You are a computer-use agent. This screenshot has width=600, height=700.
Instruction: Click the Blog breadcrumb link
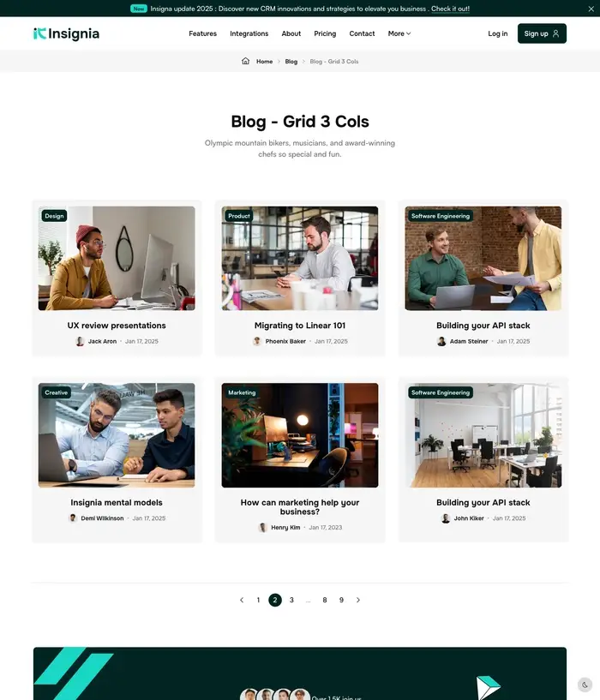pos(291,61)
